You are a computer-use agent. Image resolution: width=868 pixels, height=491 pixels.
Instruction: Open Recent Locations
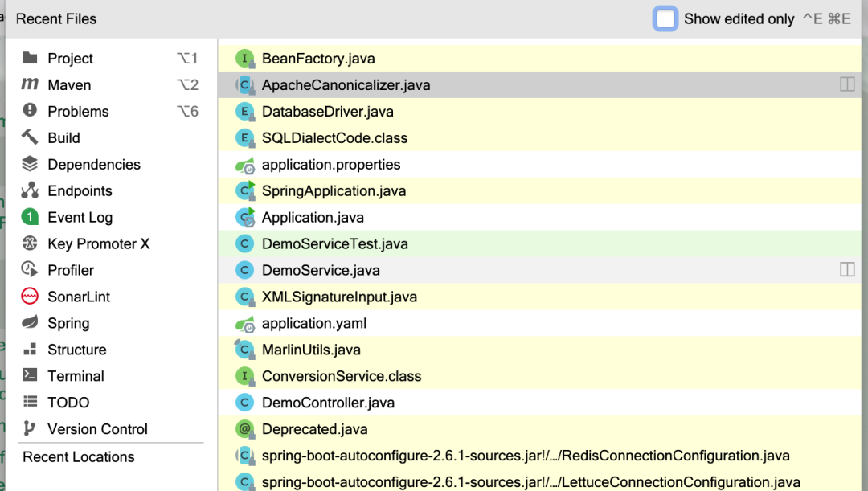point(78,457)
